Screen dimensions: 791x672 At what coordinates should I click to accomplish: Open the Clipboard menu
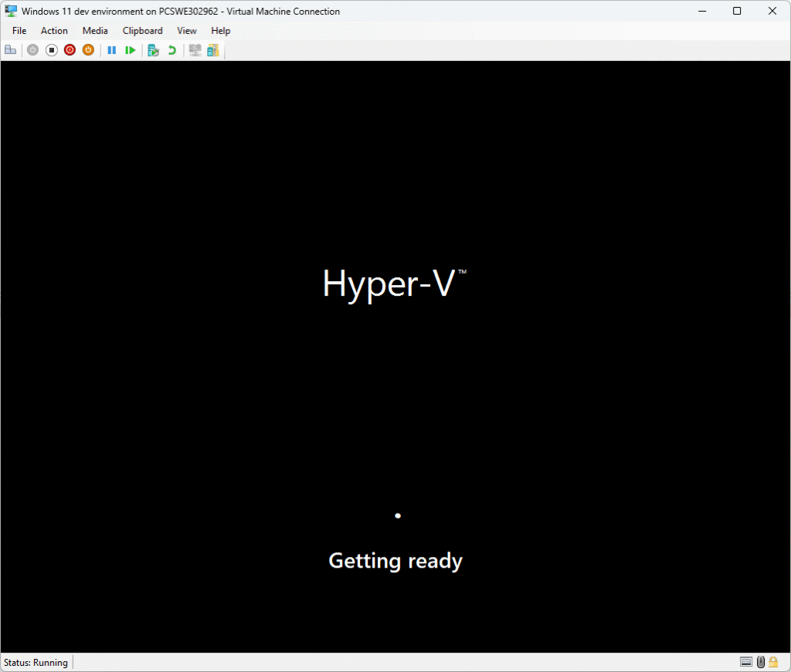coord(143,31)
